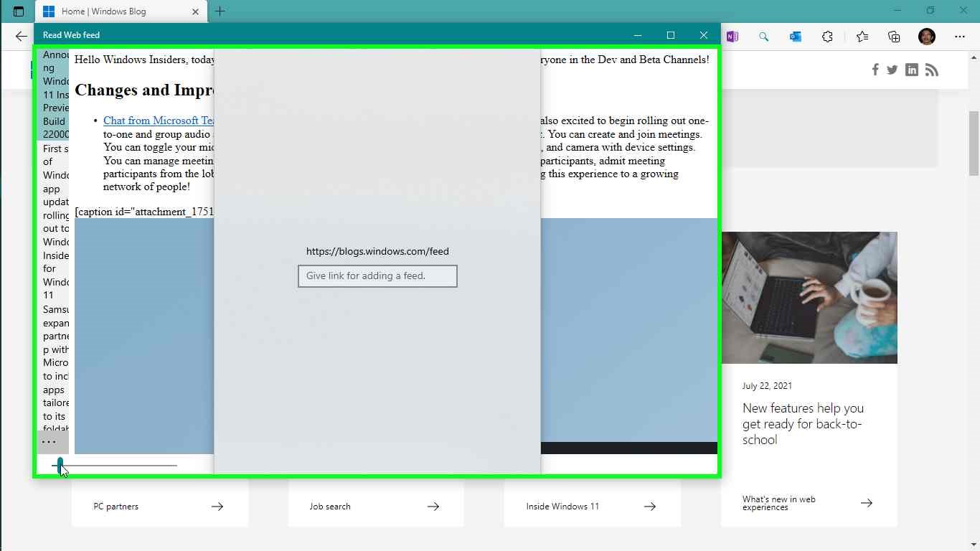
Task: Select the 'First set of Windows app updates' feed item
Action: (x=53, y=221)
